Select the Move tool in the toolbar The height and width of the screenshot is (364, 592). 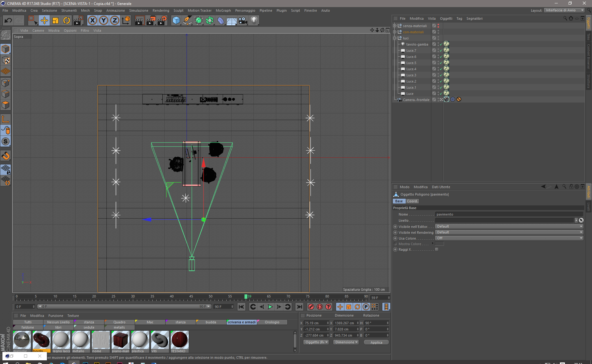click(44, 21)
